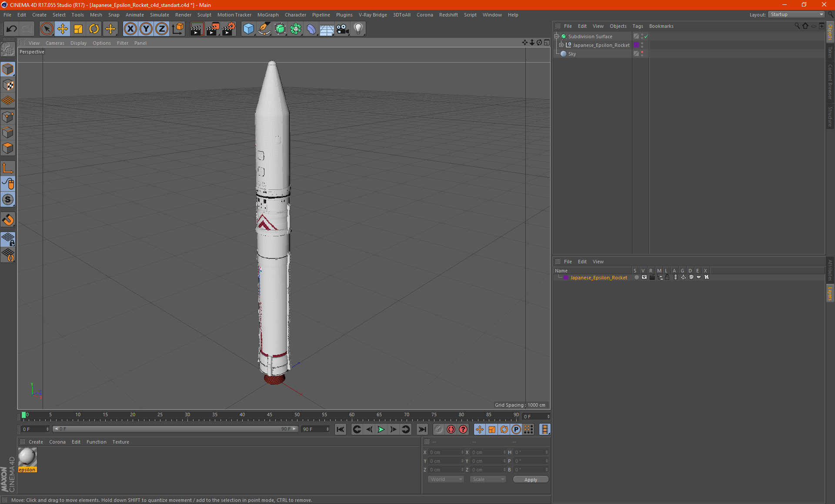The width and height of the screenshot is (835, 504).
Task: Open the MoGraph menu
Action: click(268, 15)
